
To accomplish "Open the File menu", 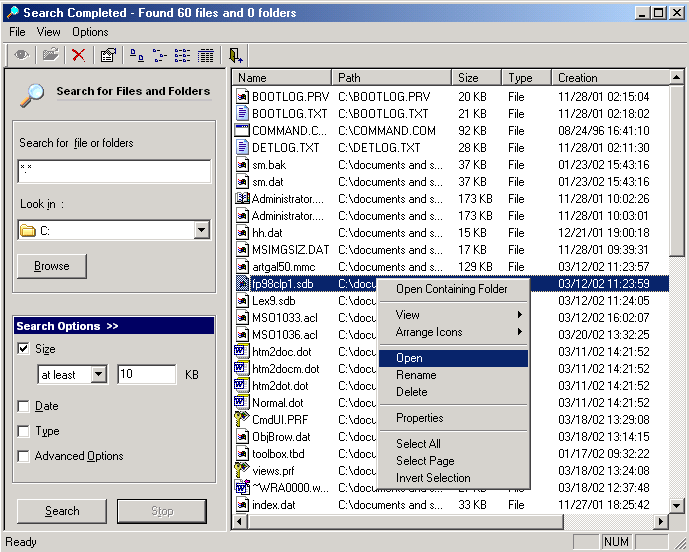I will tap(17, 32).
